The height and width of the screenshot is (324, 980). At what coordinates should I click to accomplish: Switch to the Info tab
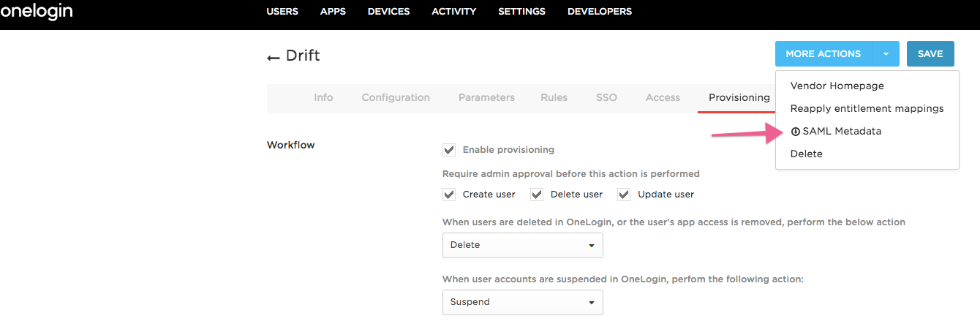(x=323, y=97)
